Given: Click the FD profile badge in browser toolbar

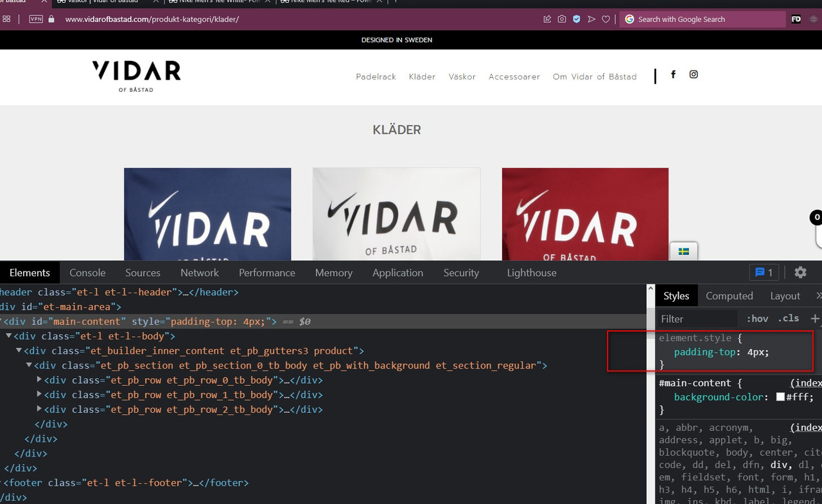Looking at the screenshot, I should pyautogui.click(x=796, y=19).
